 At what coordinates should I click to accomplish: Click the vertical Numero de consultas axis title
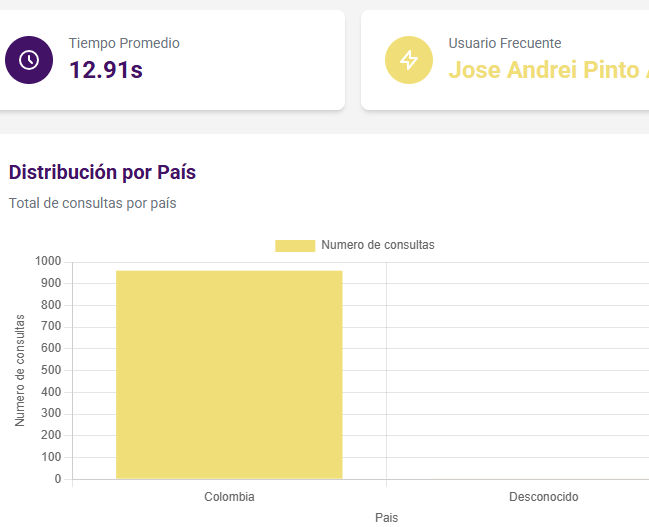coord(20,370)
